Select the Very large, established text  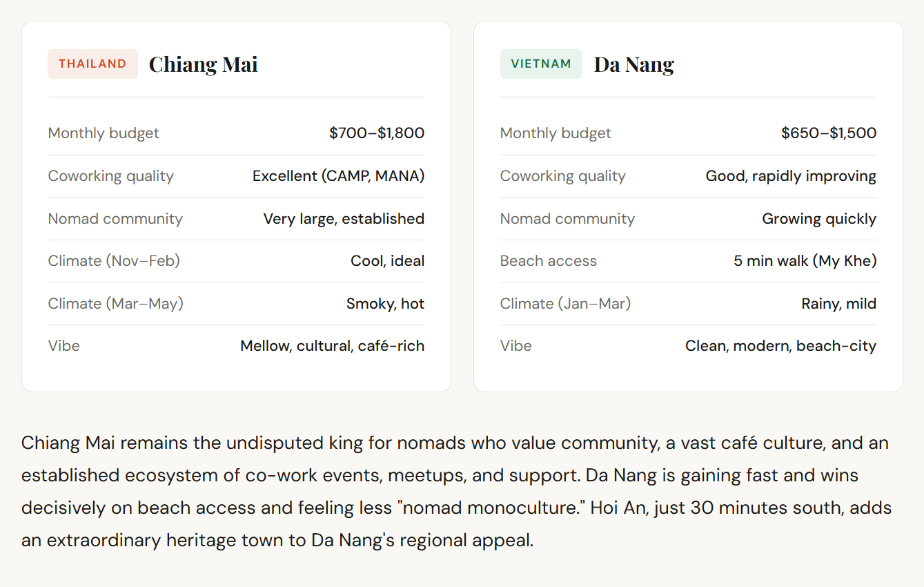pyautogui.click(x=343, y=219)
